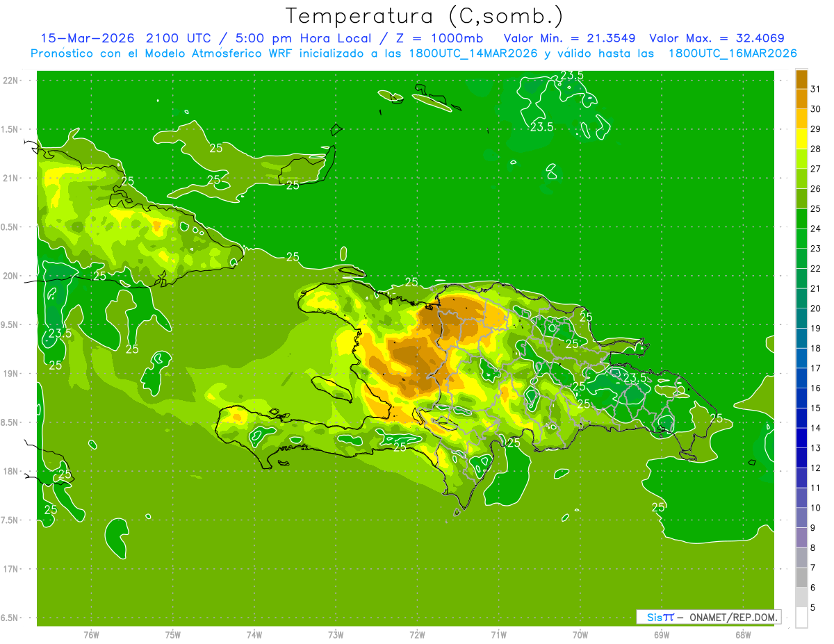Image resolution: width=834 pixels, height=644 pixels.
Task: Click the map title "Temperatura (C,somb.)"
Action: click(x=425, y=16)
